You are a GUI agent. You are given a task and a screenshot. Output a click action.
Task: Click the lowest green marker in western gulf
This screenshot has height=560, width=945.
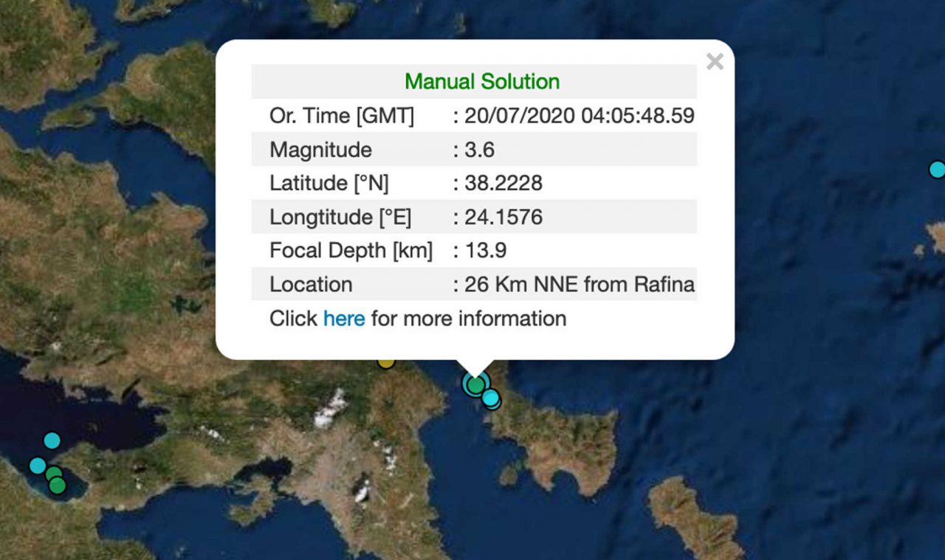(58, 485)
